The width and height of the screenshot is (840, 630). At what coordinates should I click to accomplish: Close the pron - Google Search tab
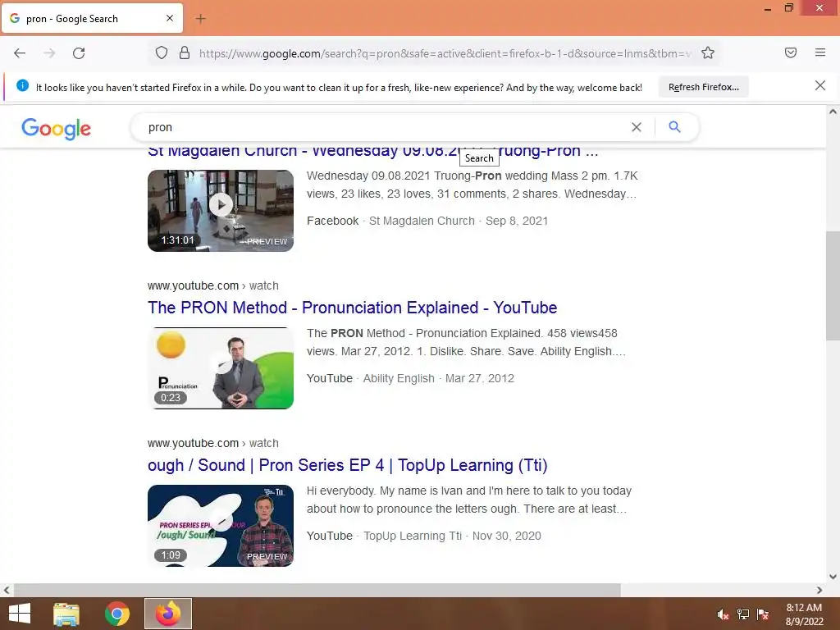[169, 18]
